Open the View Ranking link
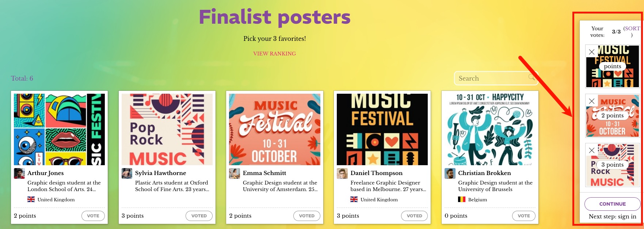 pyautogui.click(x=275, y=54)
